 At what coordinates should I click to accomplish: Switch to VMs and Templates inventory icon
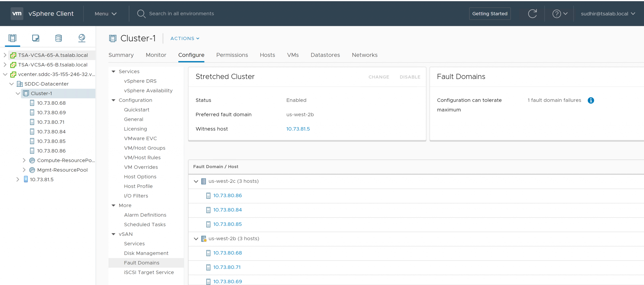[35, 38]
